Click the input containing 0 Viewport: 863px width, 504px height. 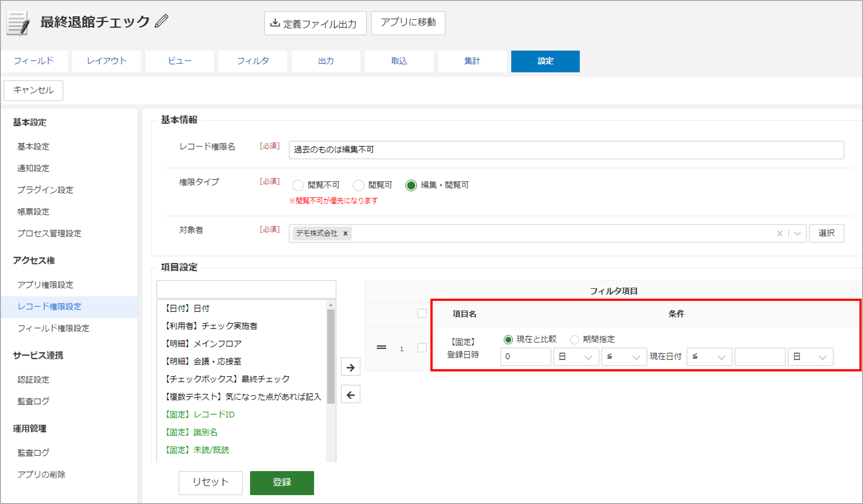pyautogui.click(x=525, y=357)
